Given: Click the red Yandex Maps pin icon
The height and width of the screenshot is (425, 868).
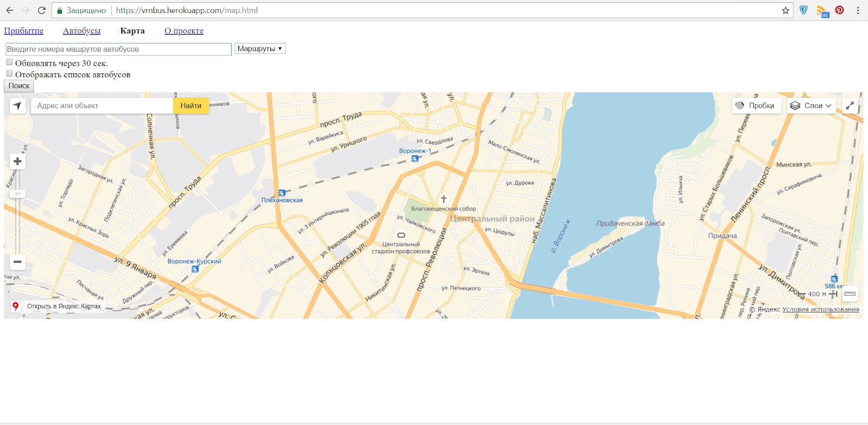Looking at the screenshot, I should coord(16,307).
